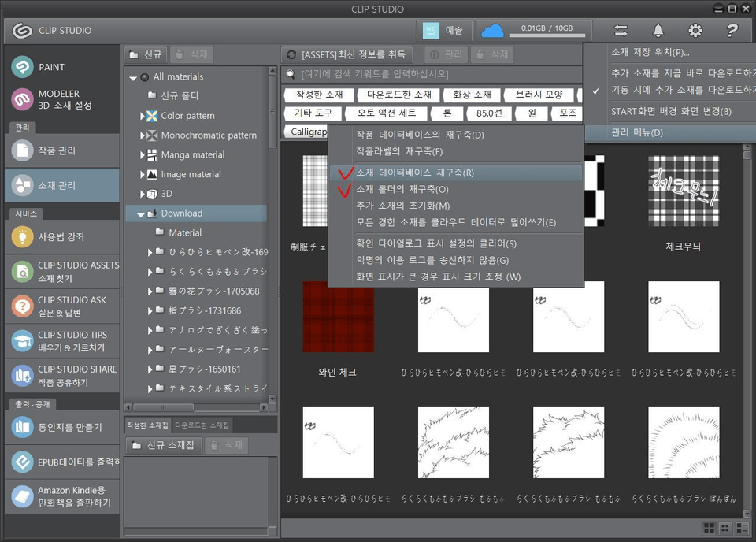Expand the 3D folder
756x542 pixels.
click(143, 194)
